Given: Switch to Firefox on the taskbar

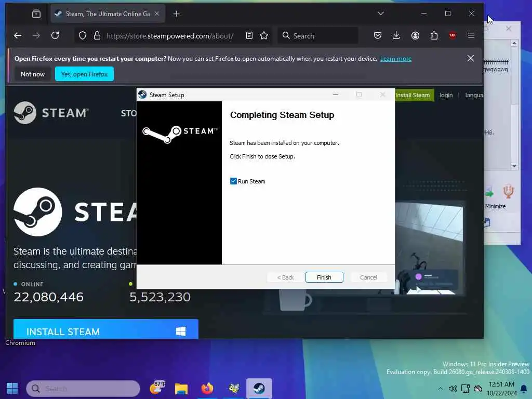Looking at the screenshot, I should click(207, 388).
